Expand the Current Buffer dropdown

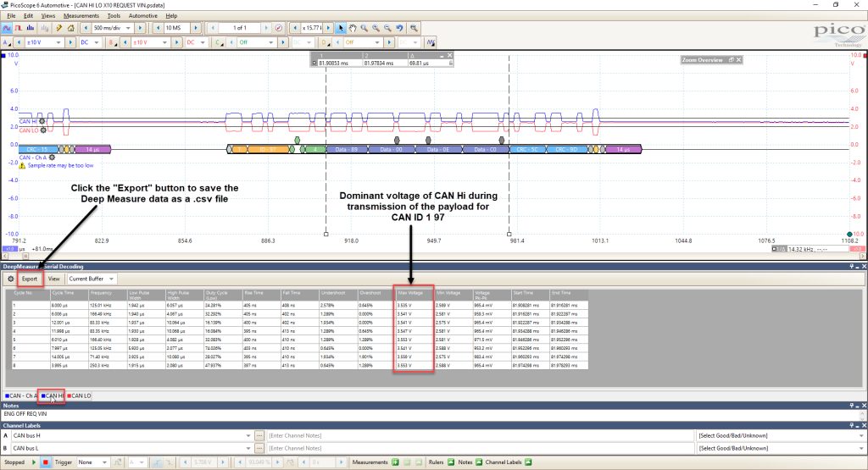click(92, 279)
